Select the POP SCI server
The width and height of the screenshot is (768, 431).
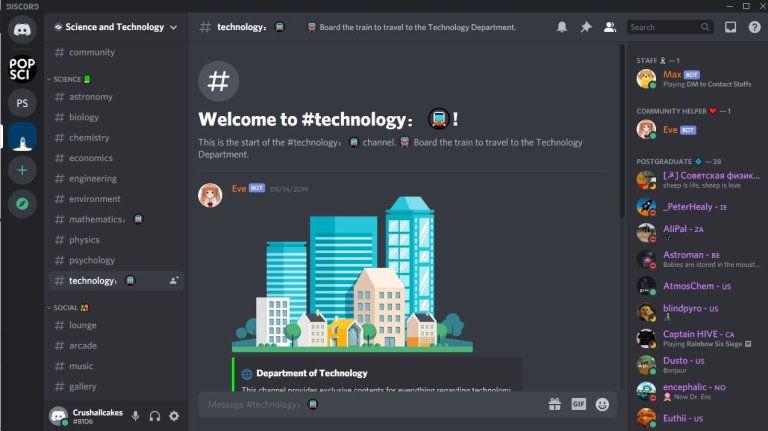(22, 69)
